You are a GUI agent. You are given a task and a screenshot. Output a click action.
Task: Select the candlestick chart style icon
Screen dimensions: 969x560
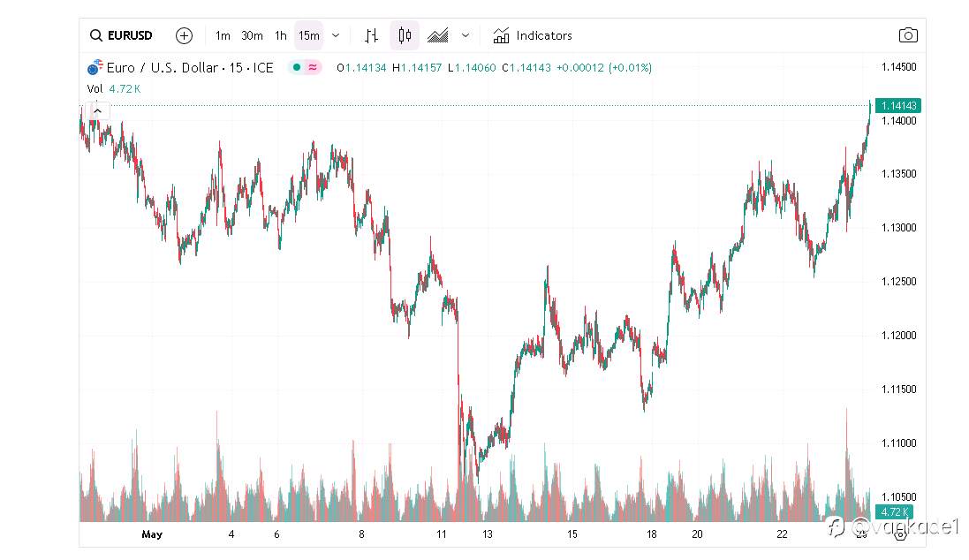(x=405, y=35)
